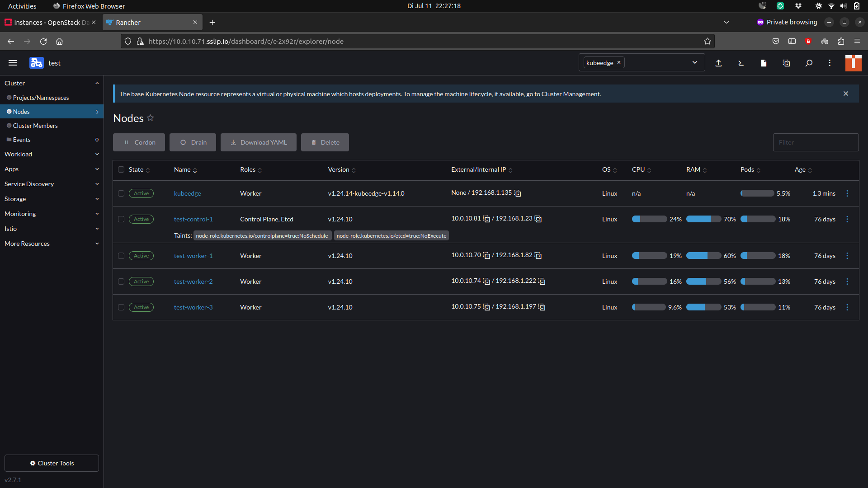The width and height of the screenshot is (868, 488).
Task: Toggle the select-all checkbox in header row
Action: pyautogui.click(x=121, y=169)
